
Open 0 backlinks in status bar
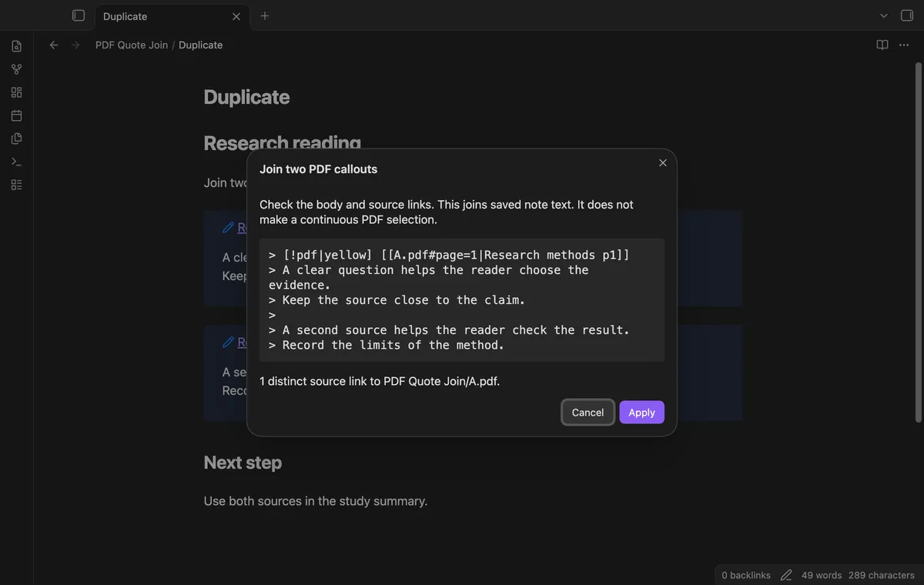(x=746, y=575)
